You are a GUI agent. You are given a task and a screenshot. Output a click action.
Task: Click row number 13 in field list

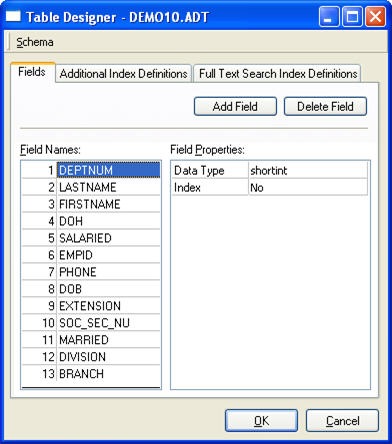click(x=39, y=374)
